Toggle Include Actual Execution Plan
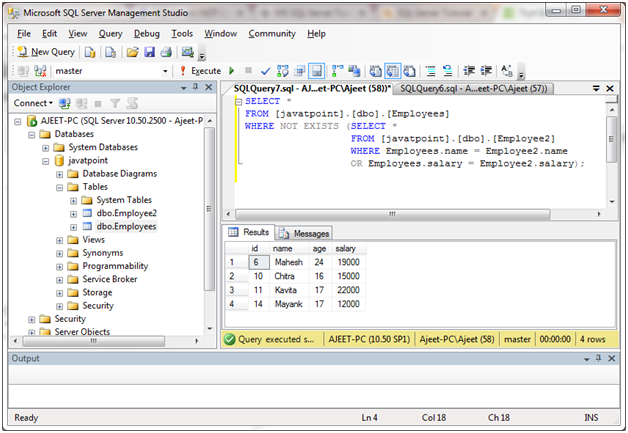628x433 pixels. coord(337,71)
